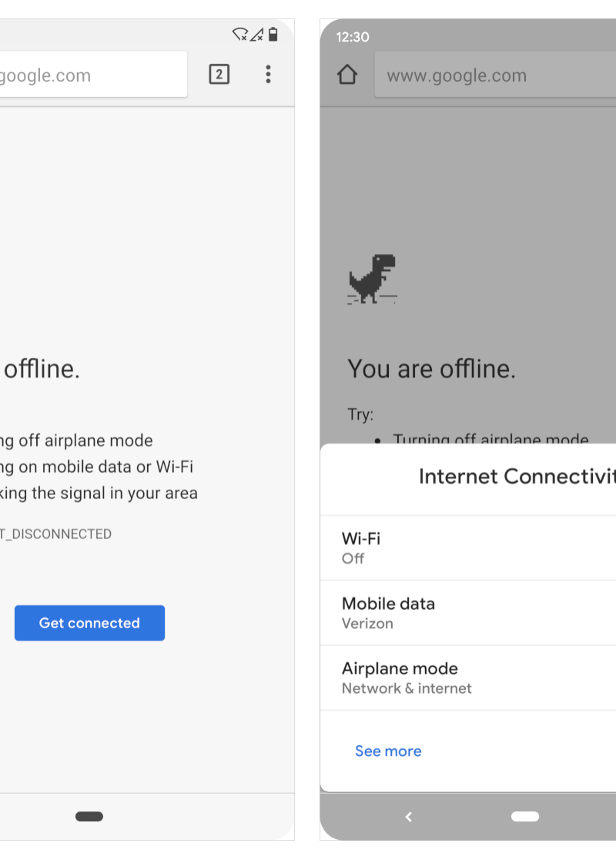Tap the Wi-Fi disconnected status icon
The height and width of the screenshot is (853, 616).
(240, 35)
